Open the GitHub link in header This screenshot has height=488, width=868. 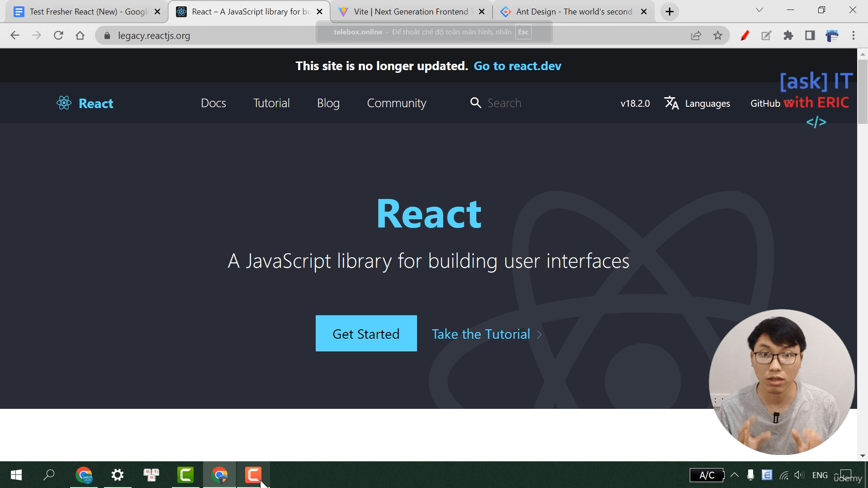click(765, 103)
